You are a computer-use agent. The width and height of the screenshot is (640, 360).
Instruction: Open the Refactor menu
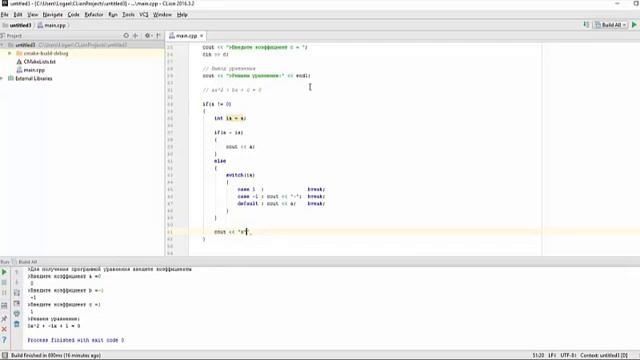point(94,15)
